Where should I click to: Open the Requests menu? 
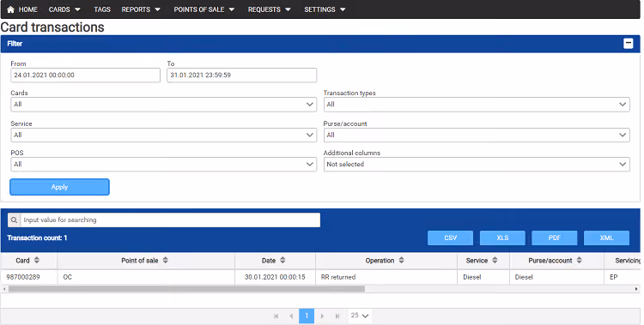269,9
